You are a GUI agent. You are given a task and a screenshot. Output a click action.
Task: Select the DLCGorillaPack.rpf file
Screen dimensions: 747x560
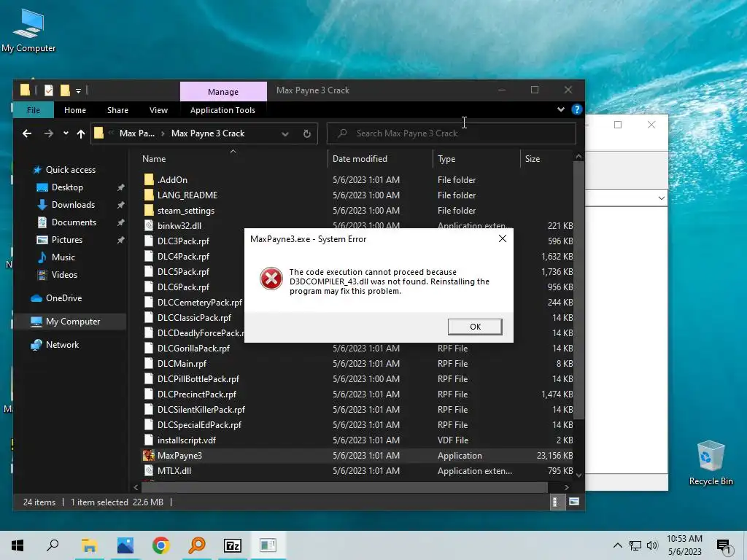point(193,349)
